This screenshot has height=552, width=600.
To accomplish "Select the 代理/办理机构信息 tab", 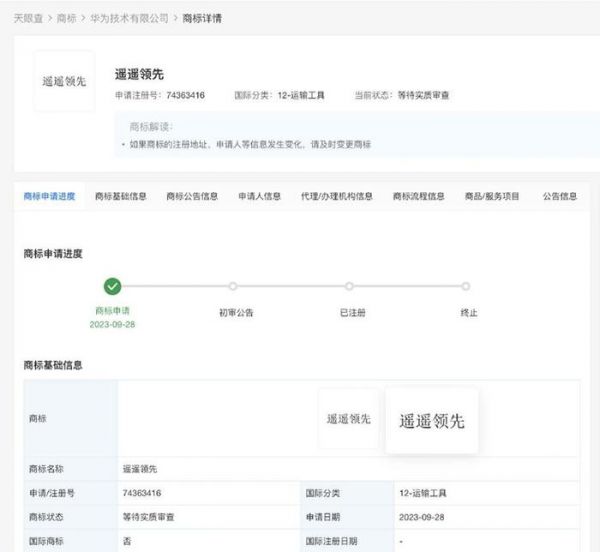I will click(337, 197).
